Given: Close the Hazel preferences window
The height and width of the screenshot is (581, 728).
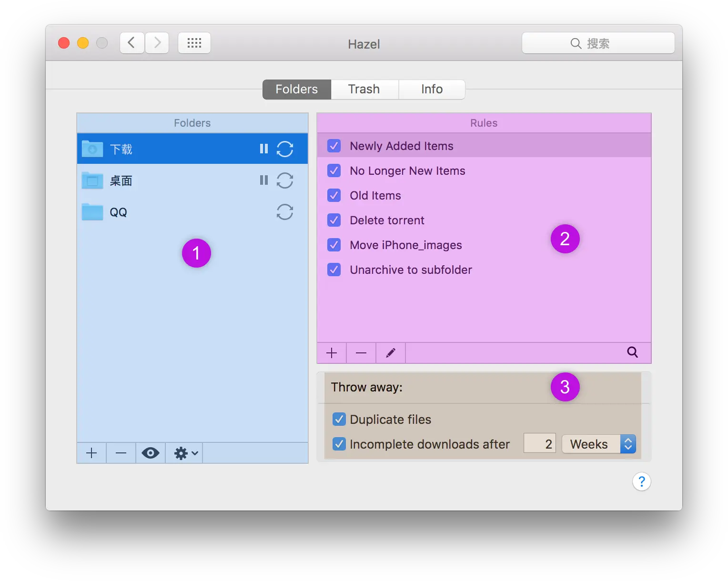Looking at the screenshot, I should pos(64,43).
